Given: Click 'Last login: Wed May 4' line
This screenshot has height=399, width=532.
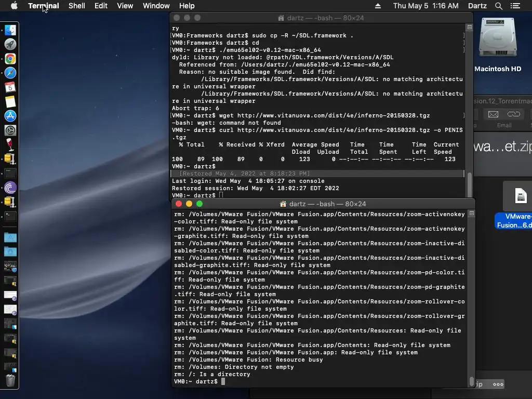Looking at the screenshot, I should point(248,181).
